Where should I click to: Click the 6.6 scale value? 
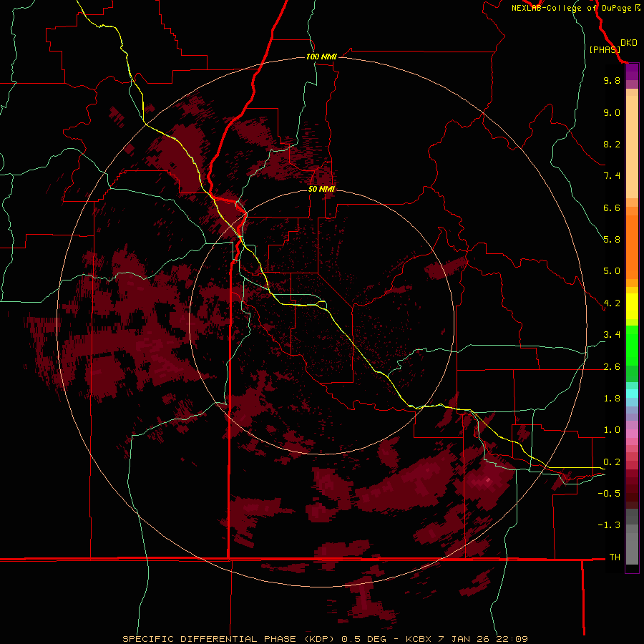click(612, 208)
